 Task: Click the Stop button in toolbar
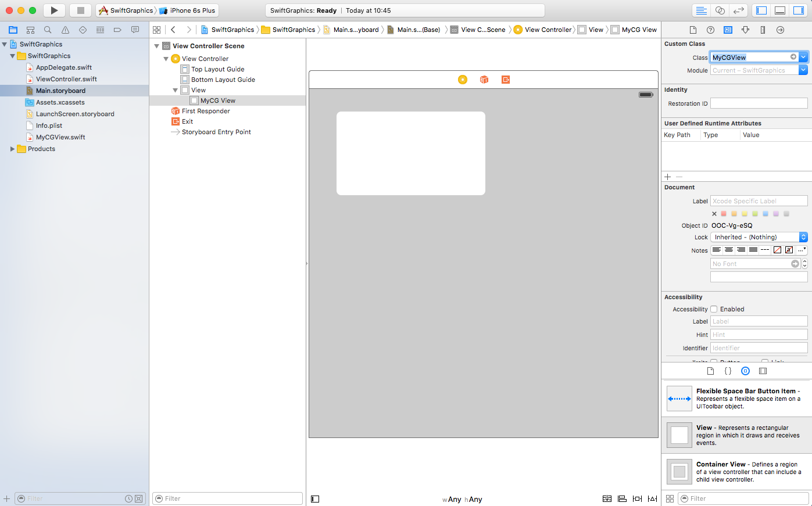click(80, 10)
